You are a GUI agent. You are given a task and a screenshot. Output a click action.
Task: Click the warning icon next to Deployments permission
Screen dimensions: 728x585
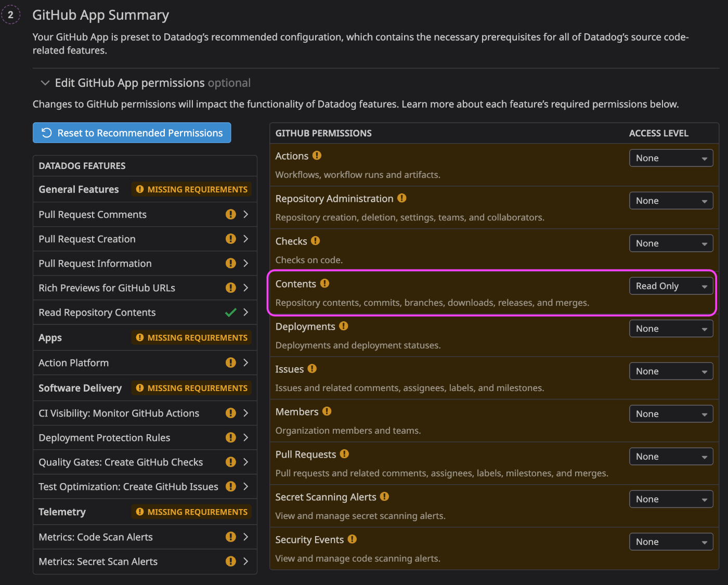point(343,326)
